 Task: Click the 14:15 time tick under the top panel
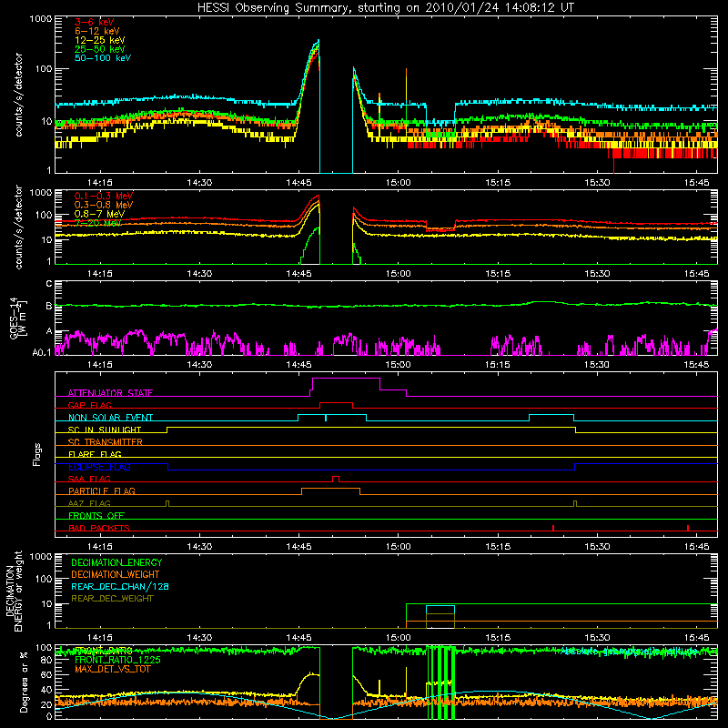(x=100, y=183)
